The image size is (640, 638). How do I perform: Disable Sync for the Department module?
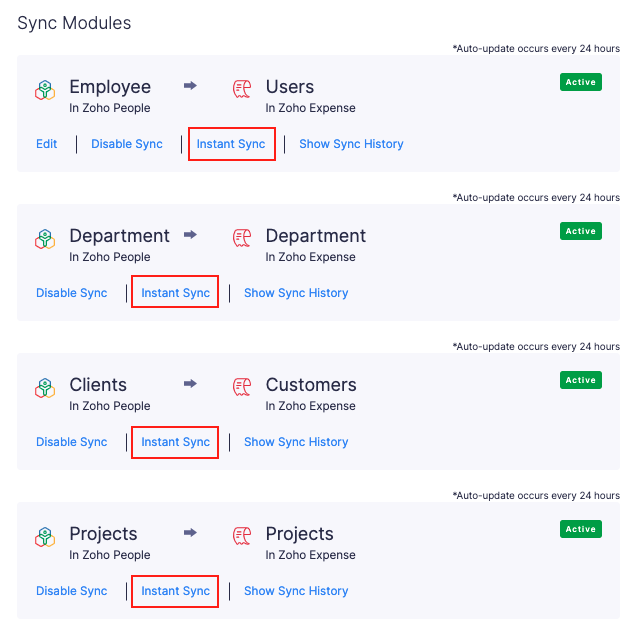(72, 293)
